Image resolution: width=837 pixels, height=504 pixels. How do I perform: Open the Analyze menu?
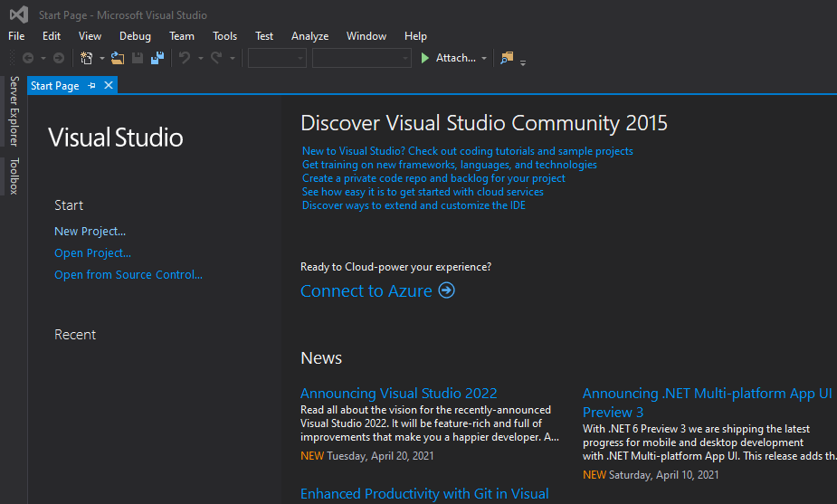(x=309, y=36)
